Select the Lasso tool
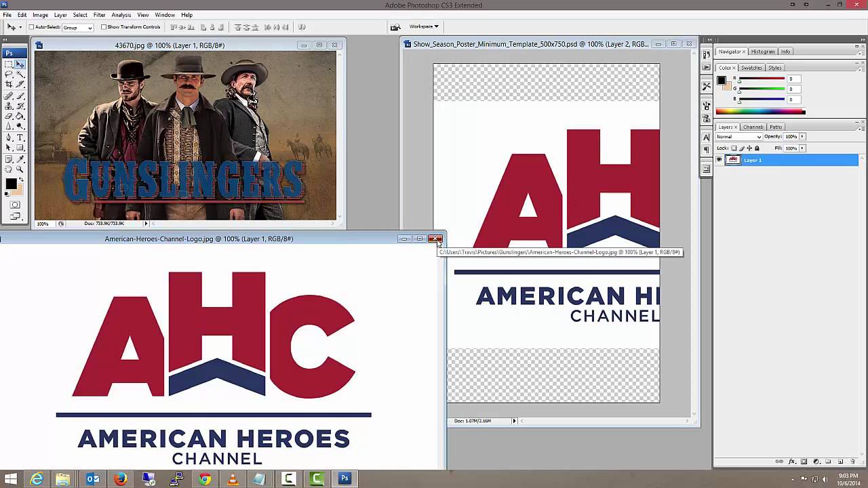The image size is (868, 488). pyautogui.click(x=9, y=74)
